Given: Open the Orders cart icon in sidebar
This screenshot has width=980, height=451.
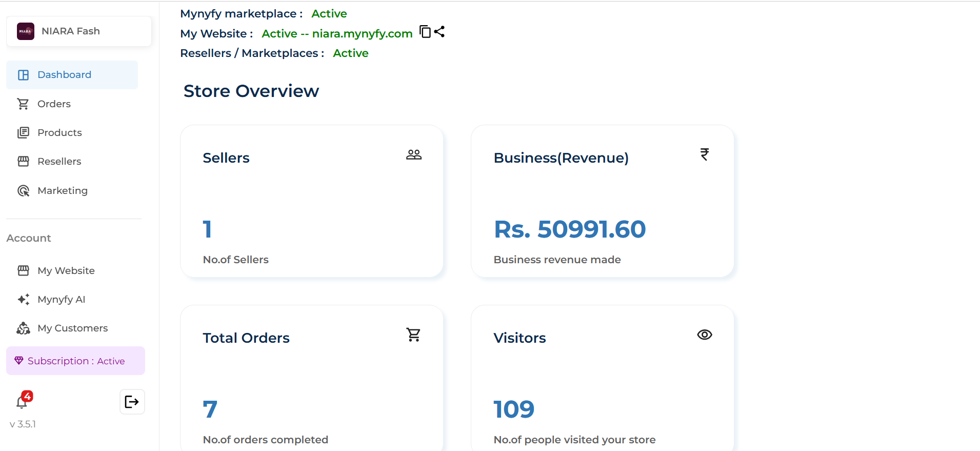Looking at the screenshot, I should click(24, 104).
